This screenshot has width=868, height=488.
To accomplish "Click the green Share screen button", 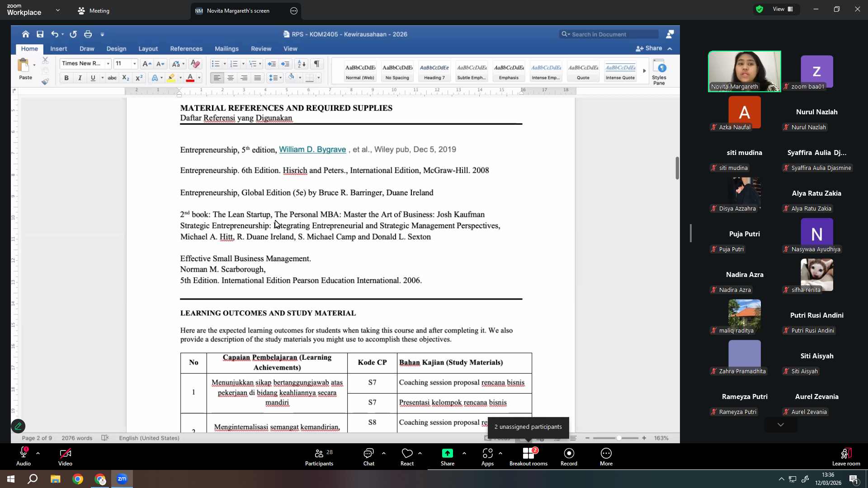I will tap(448, 457).
